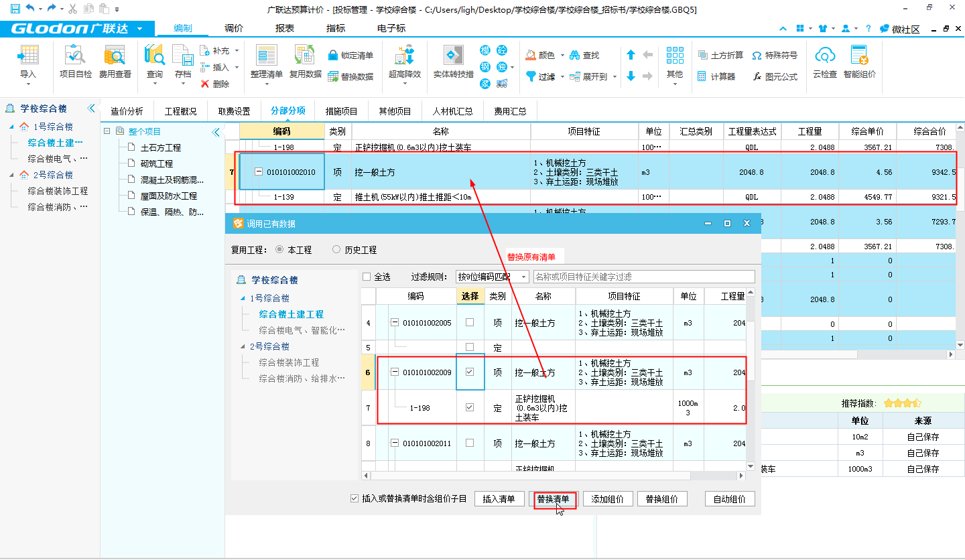Click 实体转技措 conversion icon
Image resolution: width=965 pixels, height=560 pixels.
pyautogui.click(x=453, y=58)
